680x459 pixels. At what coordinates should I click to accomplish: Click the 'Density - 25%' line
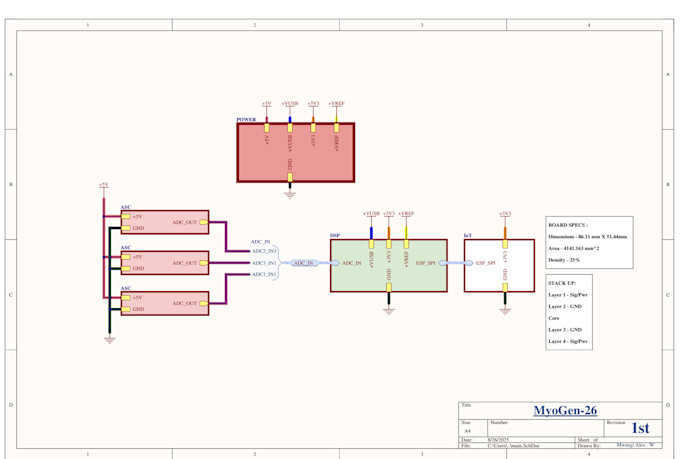pyautogui.click(x=564, y=260)
